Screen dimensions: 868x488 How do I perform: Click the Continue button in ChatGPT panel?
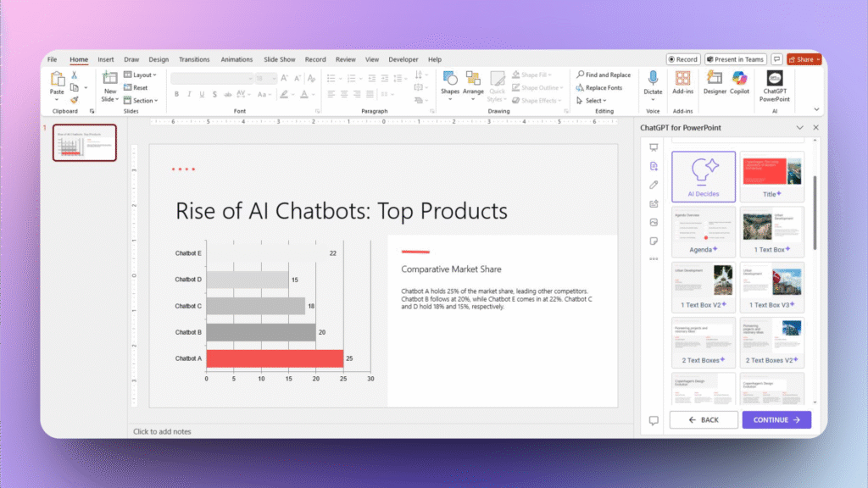776,419
